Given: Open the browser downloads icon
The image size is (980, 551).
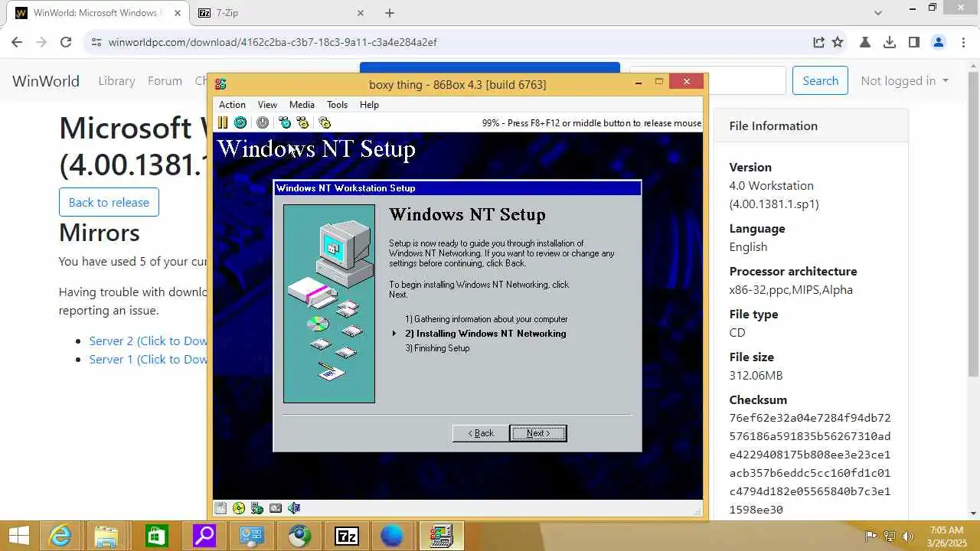Looking at the screenshot, I should click(x=889, y=42).
